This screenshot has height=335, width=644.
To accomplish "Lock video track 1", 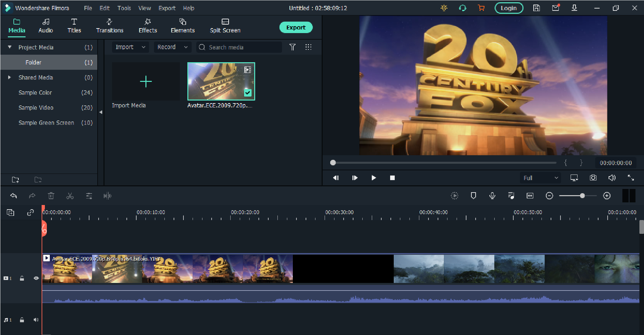I will tap(22, 278).
